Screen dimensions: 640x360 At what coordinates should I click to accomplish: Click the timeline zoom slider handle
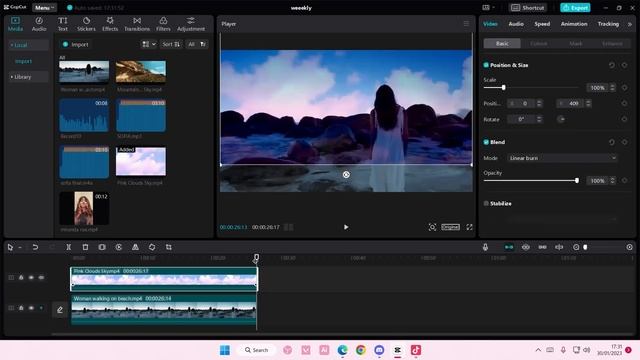585,247
